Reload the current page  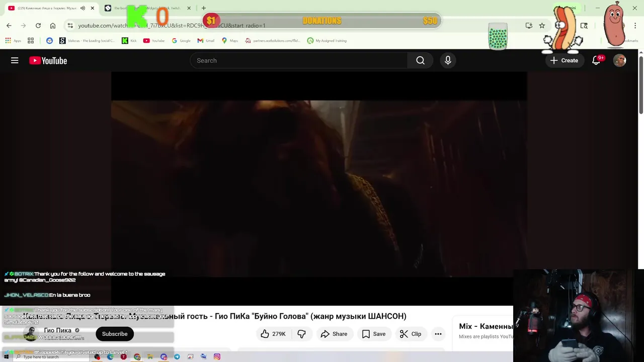[x=38, y=25]
